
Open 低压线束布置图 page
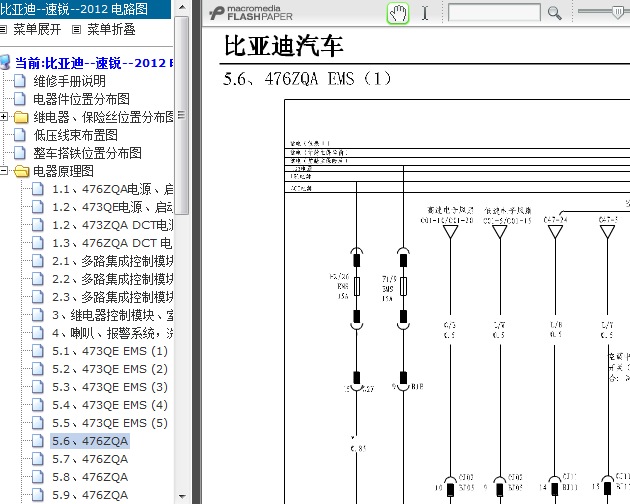(76, 135)
